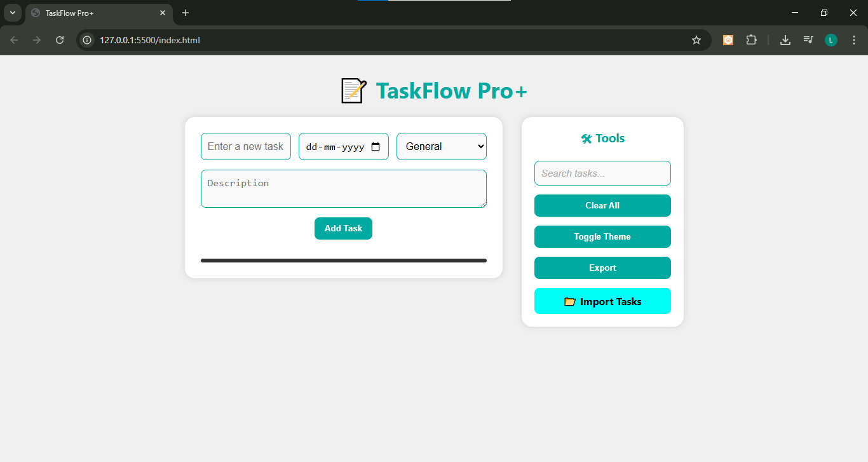Focus the Enter a new task field
This screenshot has width=868, height=462.
point(246,146)
